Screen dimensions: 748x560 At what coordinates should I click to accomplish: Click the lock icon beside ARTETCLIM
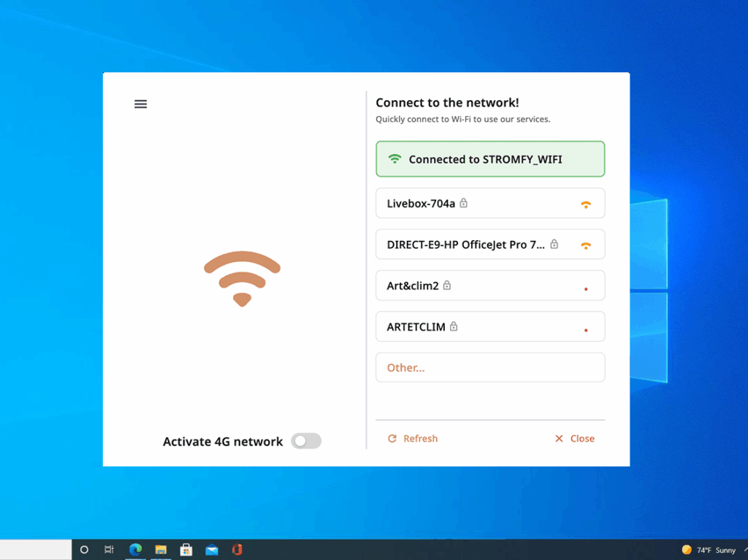click(454, 326)
